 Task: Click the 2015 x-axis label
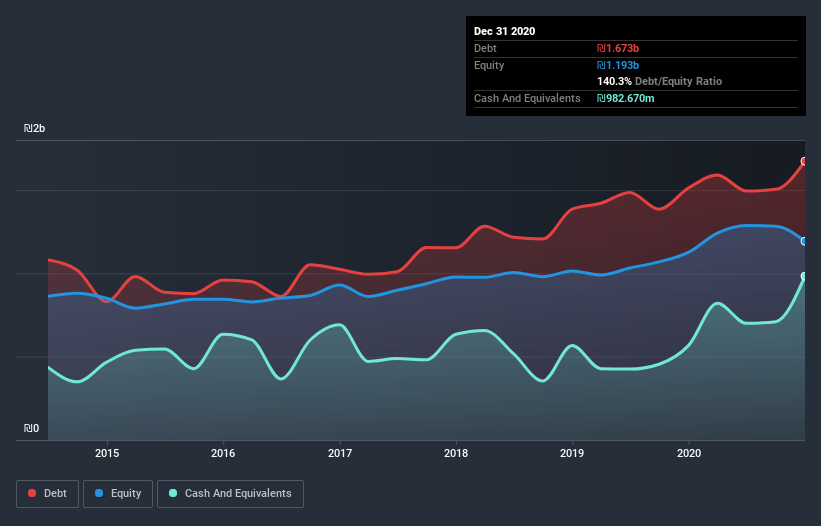pyautogui.click(x=107, y=453)
